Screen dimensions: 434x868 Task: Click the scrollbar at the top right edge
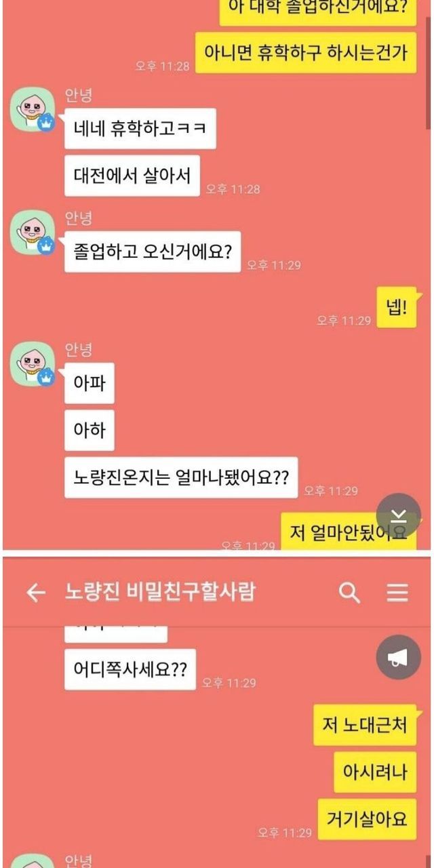(428, 64)
